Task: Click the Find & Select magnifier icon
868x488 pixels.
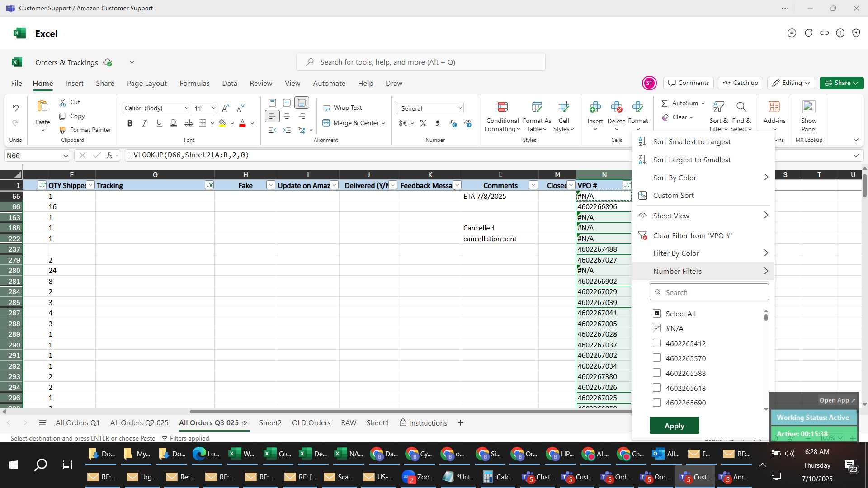Action: tap(741, 107)
